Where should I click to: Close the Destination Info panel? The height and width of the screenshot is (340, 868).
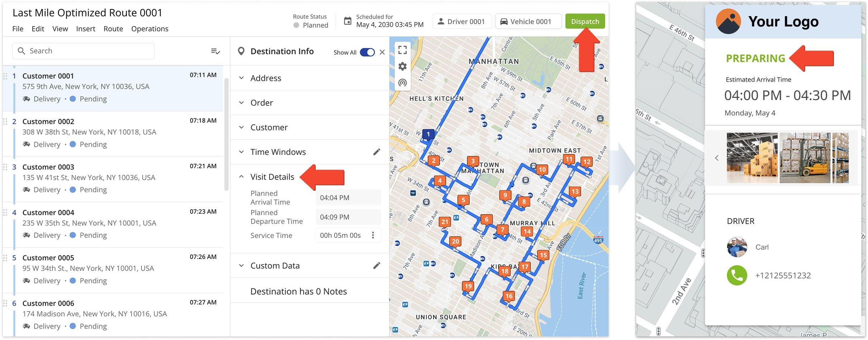click(x=382, y=52)
